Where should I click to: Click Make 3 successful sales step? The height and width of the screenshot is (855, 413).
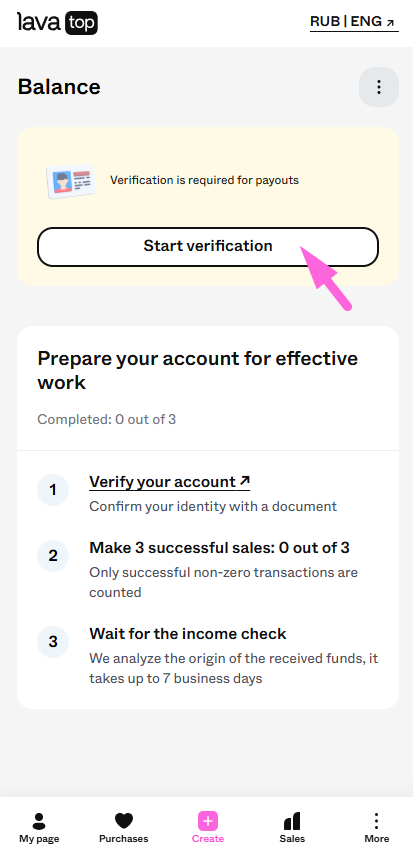(x=219, y=547)
